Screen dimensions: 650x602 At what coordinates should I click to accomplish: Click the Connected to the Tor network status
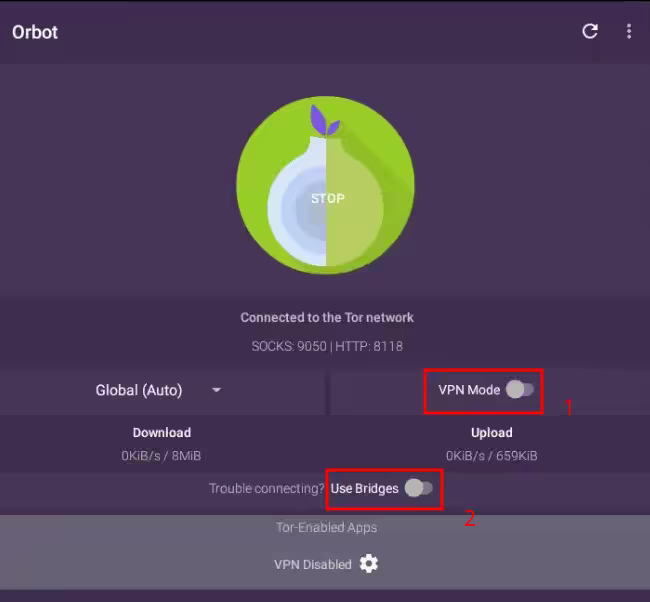click(x=327, y=318)
